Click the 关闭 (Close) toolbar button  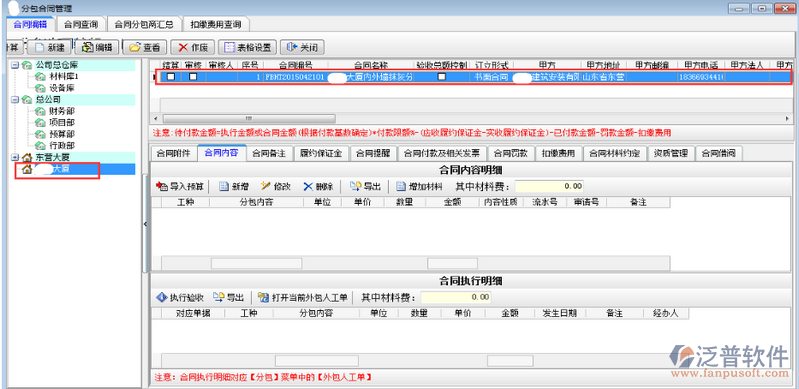coord(302,47)
